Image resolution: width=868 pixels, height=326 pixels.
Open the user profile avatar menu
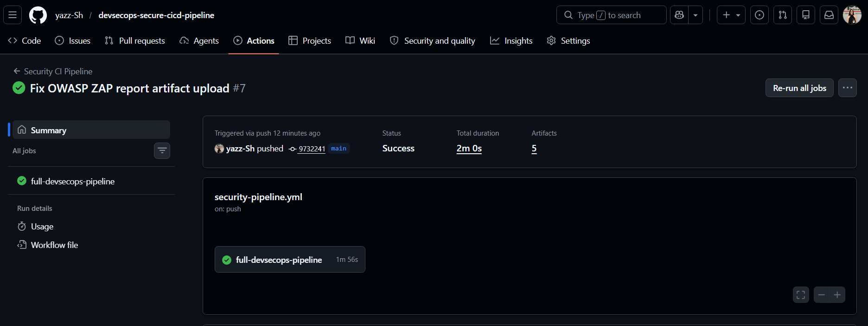tap(852, 15)
